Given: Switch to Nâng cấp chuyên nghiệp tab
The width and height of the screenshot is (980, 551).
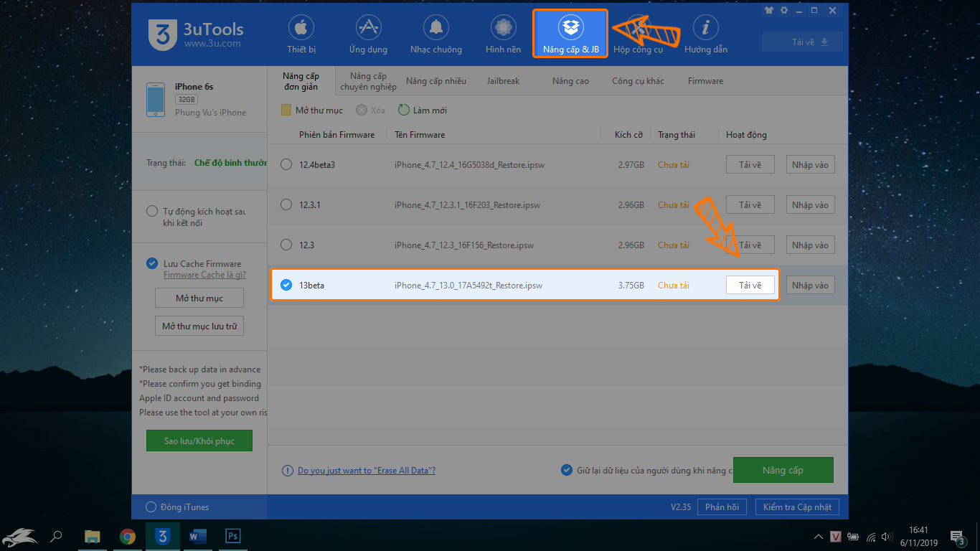Looking at the screenshot, I should coord(369,81).
